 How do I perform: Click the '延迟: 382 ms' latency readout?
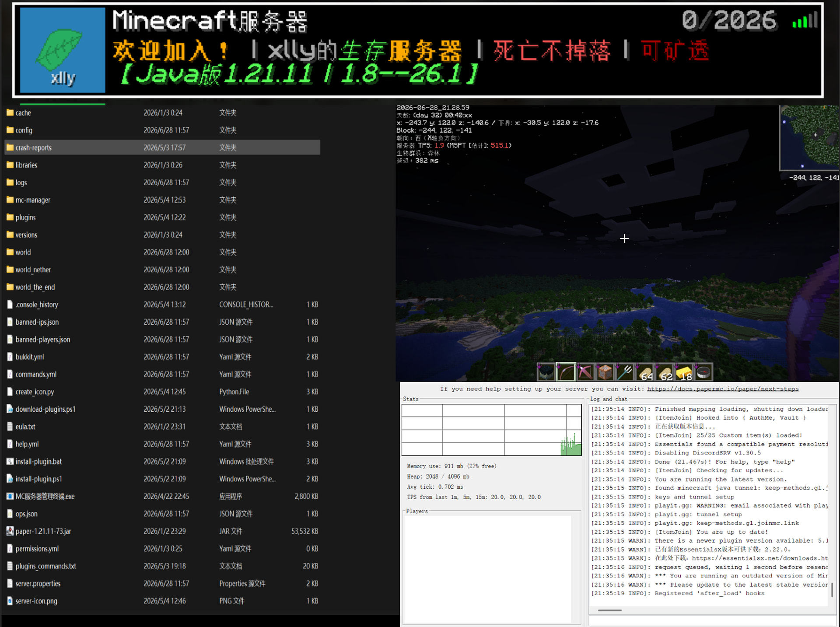click(417, 161)
